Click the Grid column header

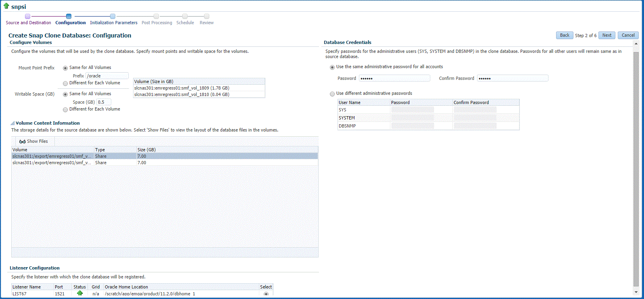point(96,287)
